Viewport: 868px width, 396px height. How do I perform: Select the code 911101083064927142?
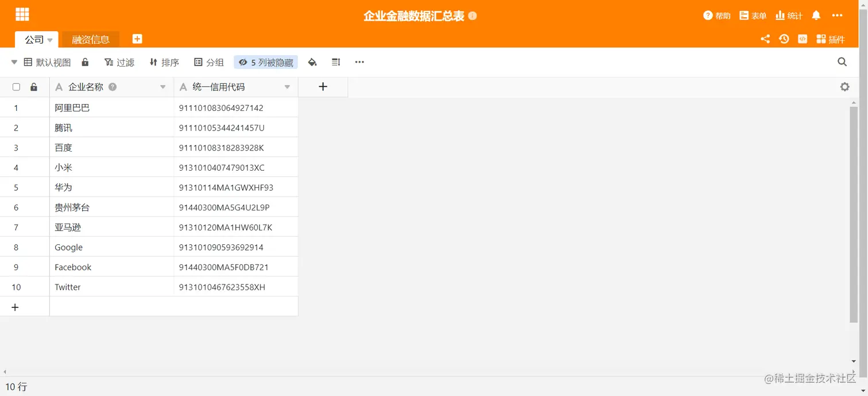click(236, 107)
